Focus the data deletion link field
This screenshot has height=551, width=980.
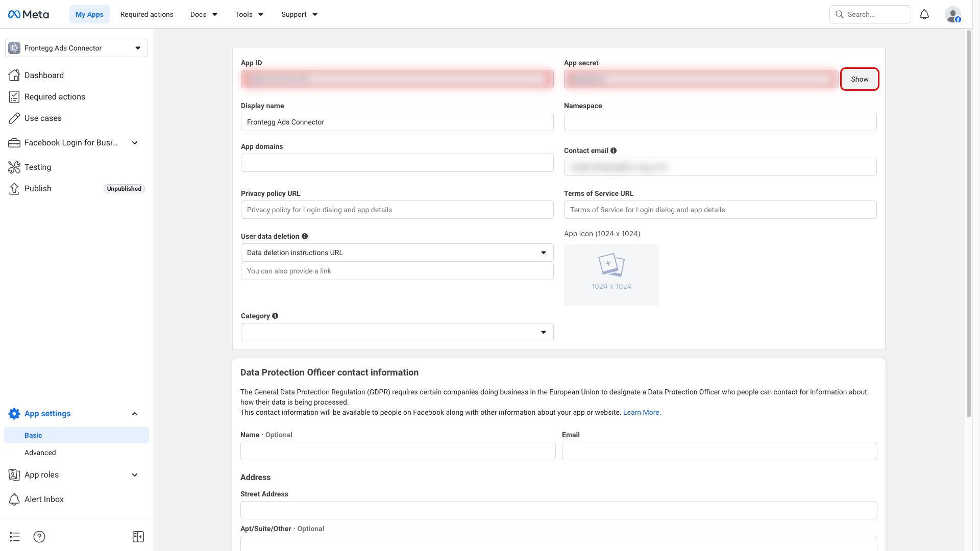point(397,271)
